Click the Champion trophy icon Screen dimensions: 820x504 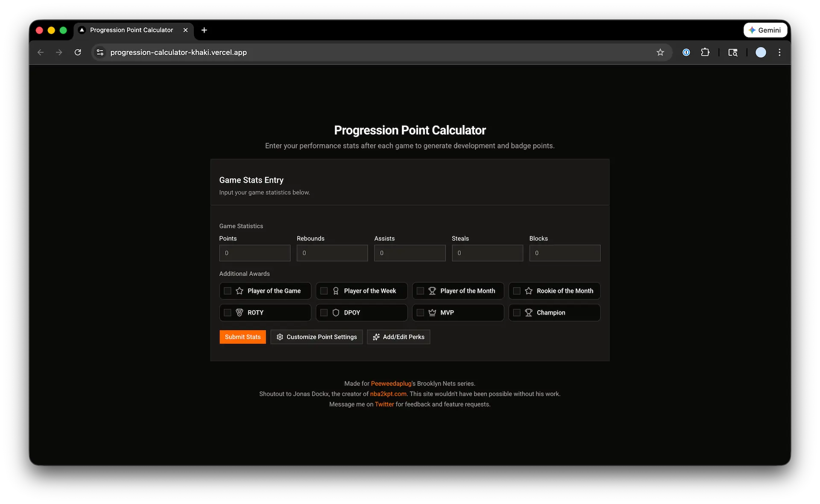(528, 312)
